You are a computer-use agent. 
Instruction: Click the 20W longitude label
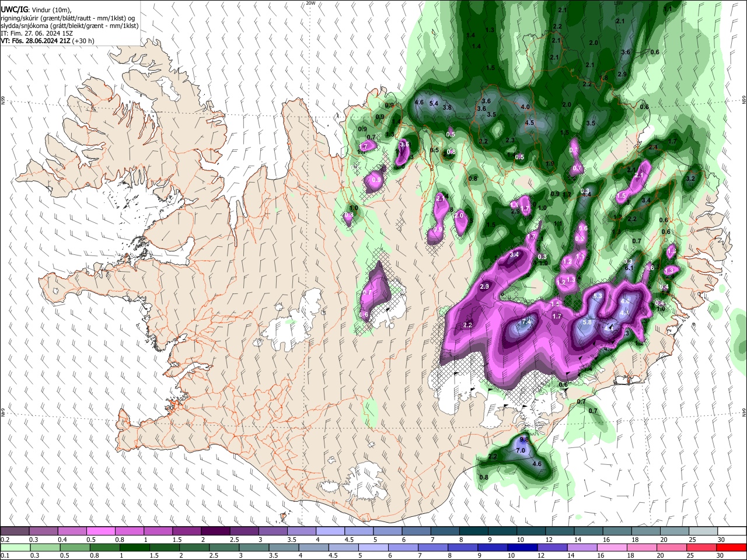[x=311, y=3]
